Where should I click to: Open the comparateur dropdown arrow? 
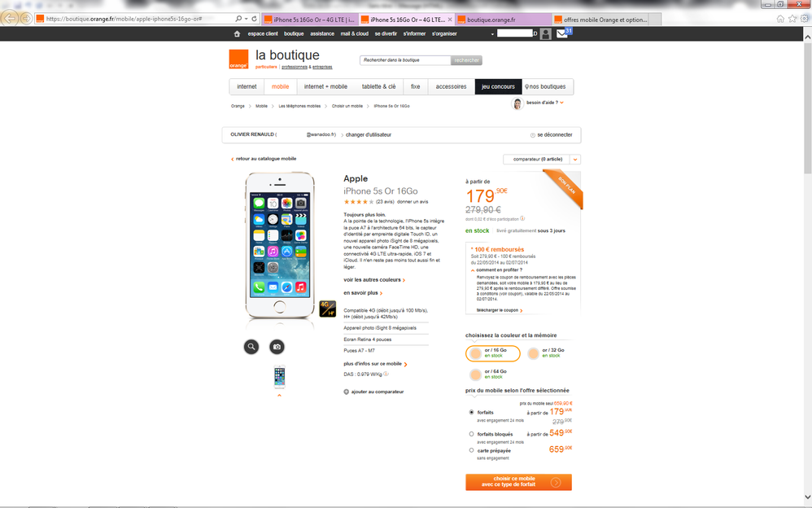coord(574,160)
